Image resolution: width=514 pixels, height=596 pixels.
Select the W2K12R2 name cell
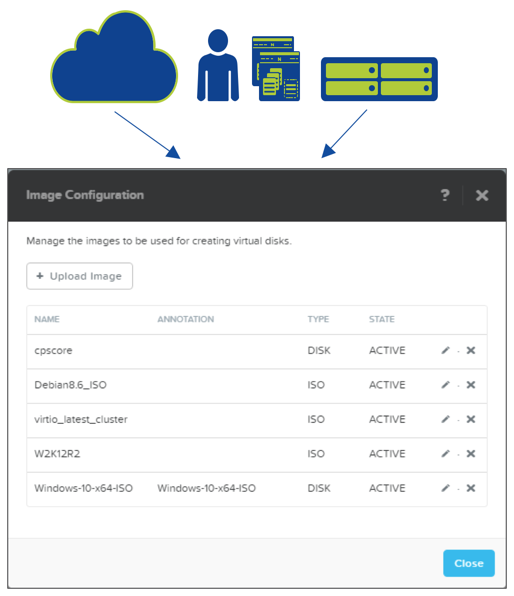point(57,453)
